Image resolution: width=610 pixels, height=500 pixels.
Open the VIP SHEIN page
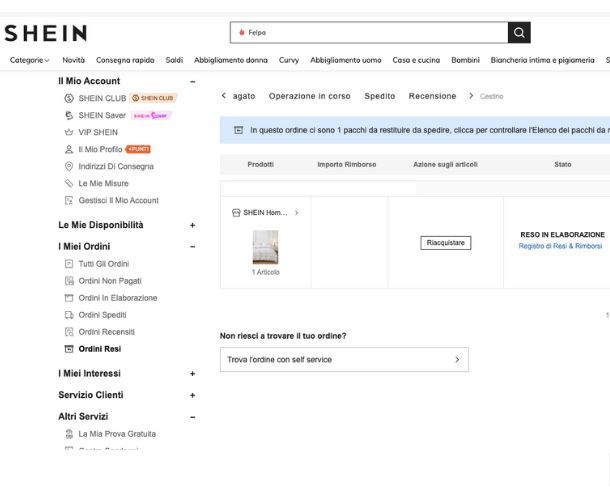tap(98, 132)
